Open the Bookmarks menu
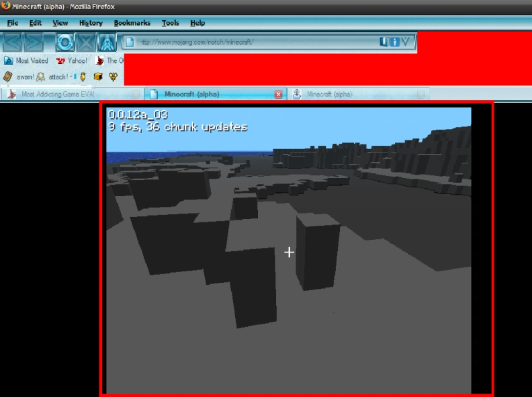This screenshot has width=532, height=397. coord(132,23)
